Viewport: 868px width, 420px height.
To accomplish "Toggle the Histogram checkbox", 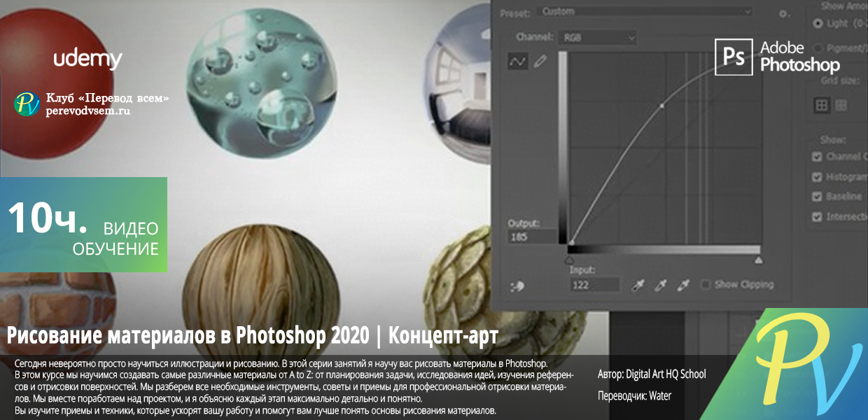I will click(817, 177).
